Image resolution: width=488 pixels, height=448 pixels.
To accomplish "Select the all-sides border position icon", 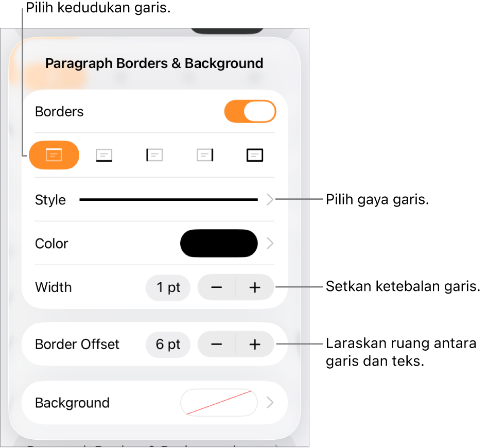I will tap(255, 155).
